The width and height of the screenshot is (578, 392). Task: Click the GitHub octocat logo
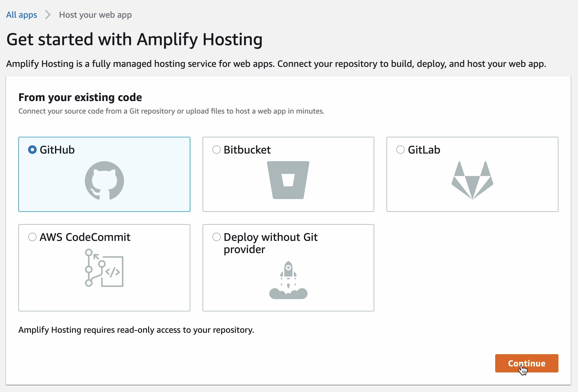tap(104, 180)
